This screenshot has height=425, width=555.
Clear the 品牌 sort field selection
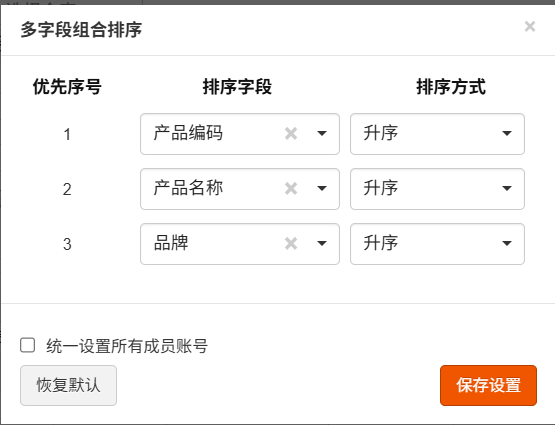pos(291,243)
